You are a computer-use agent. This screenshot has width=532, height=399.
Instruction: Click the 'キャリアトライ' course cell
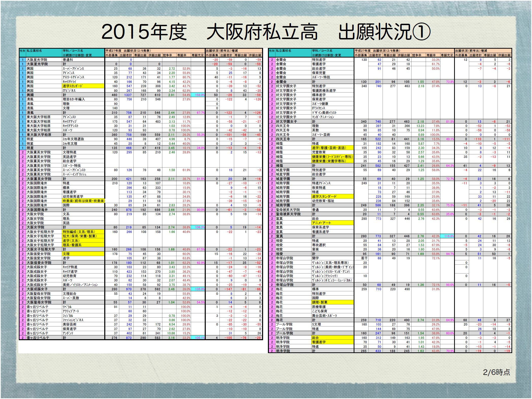click(x=83, y=82)
